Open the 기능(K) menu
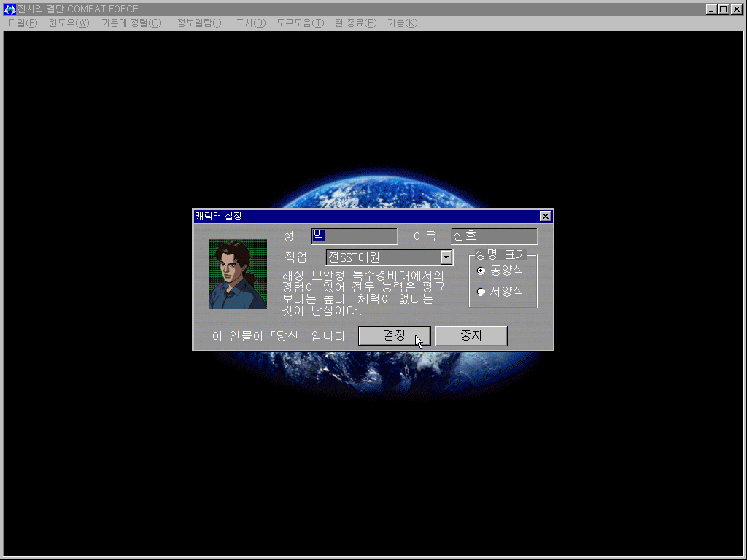 [x=402, y=23]
